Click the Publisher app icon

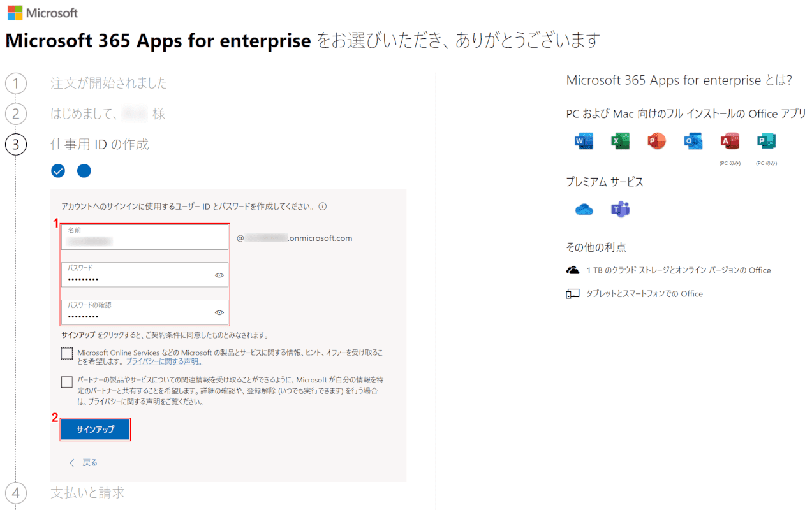coord(765,141)
